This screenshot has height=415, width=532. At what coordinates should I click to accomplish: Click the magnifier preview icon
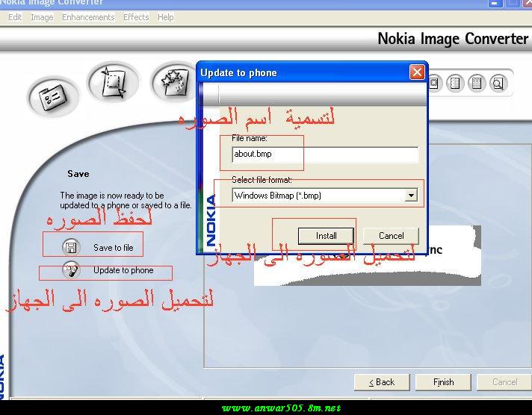[x=498, y=83]
